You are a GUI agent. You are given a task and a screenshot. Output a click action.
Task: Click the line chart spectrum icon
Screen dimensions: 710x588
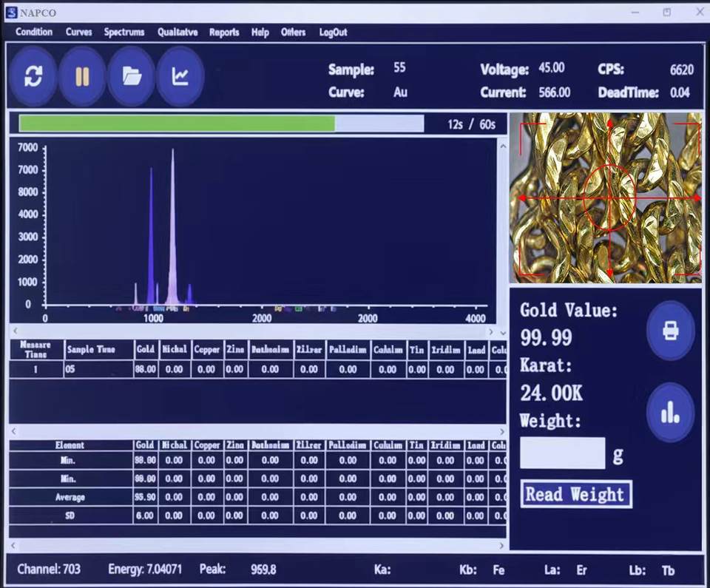(180, 76)
